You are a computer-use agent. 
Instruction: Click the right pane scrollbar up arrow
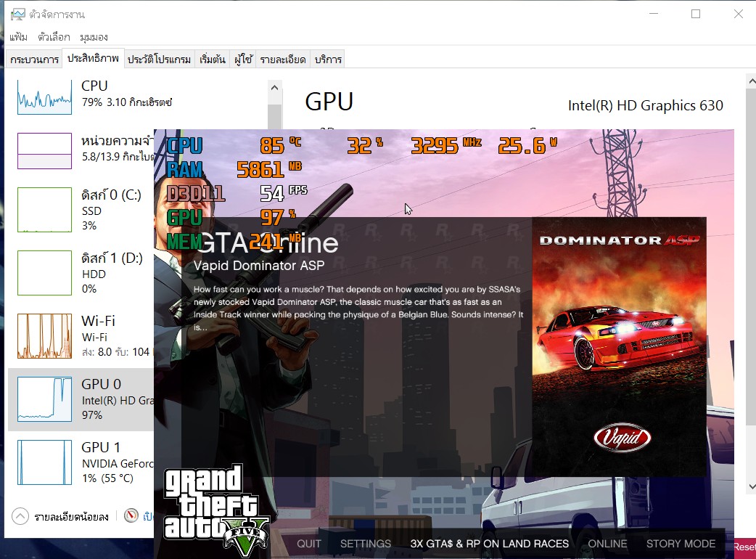pyautogui.click(x=751, y=82)
